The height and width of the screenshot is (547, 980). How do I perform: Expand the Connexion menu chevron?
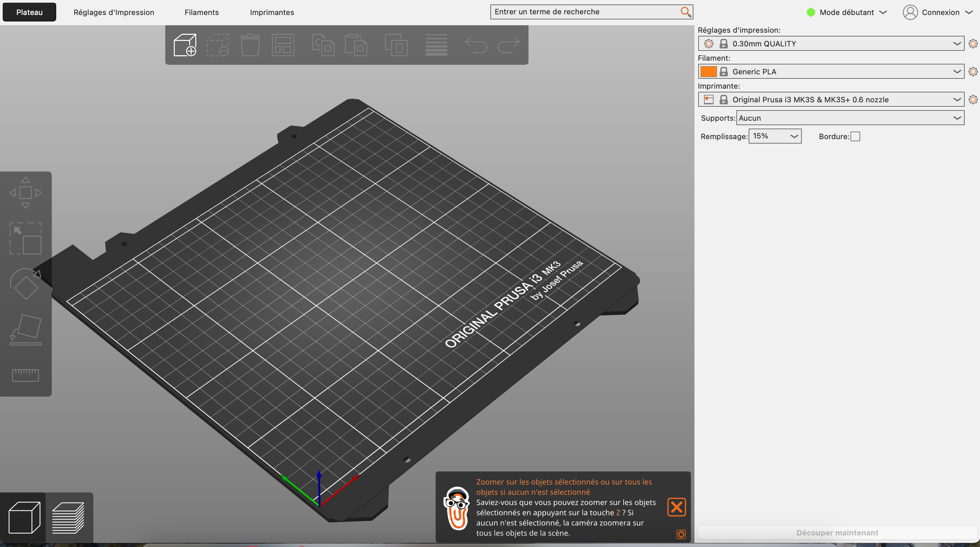point(969,13)
